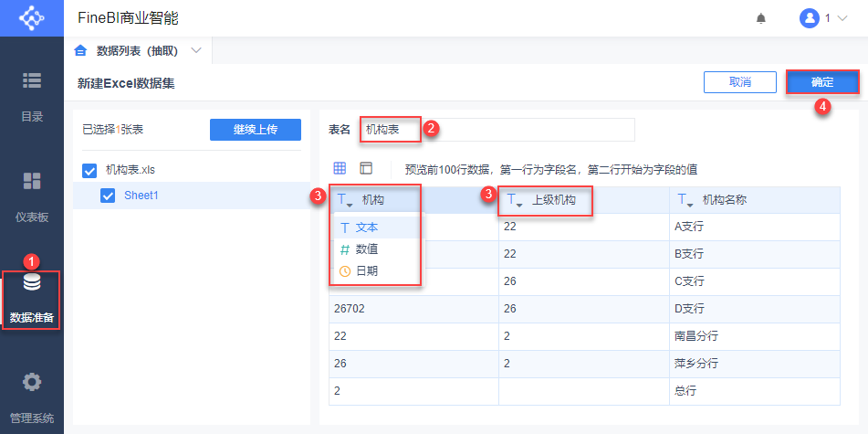The height and width of the screenshot is (434, 868).
Task: Open field type dropdown for 上级机构
Action: (x=515, y=200)
